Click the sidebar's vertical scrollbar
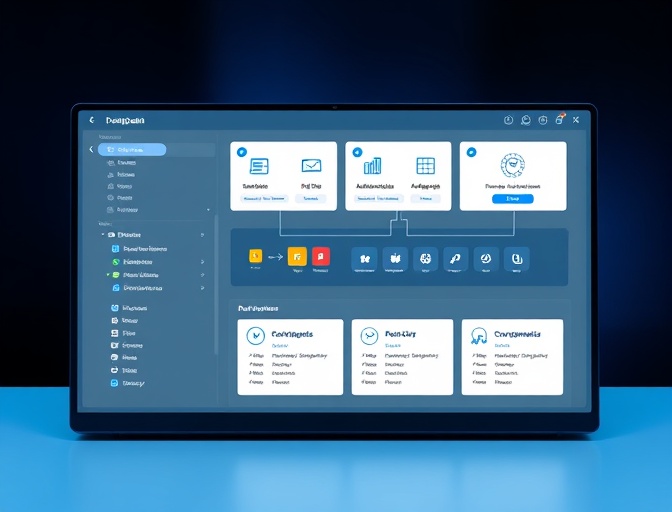Image resolution: width=672 pixels, height=512 pixels. click(216, 284)
